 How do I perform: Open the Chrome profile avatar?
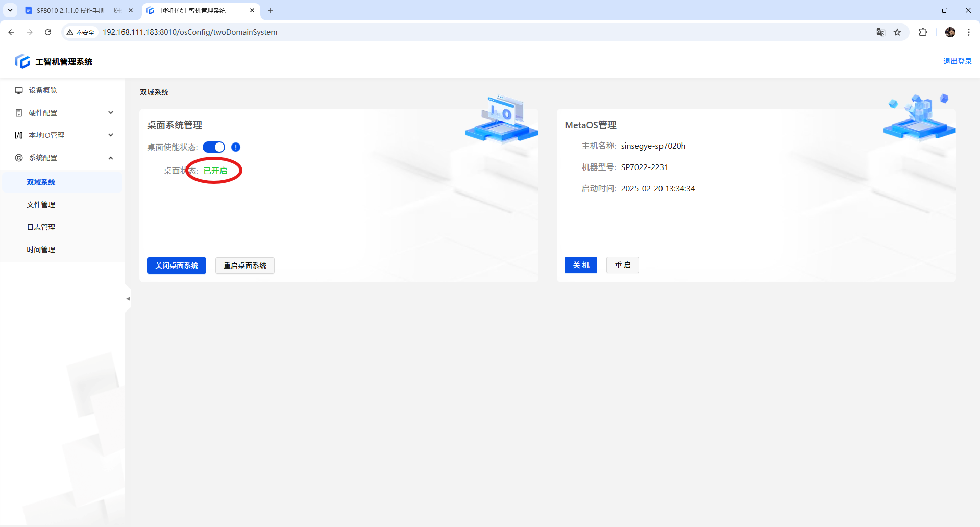tap(950, 32)
